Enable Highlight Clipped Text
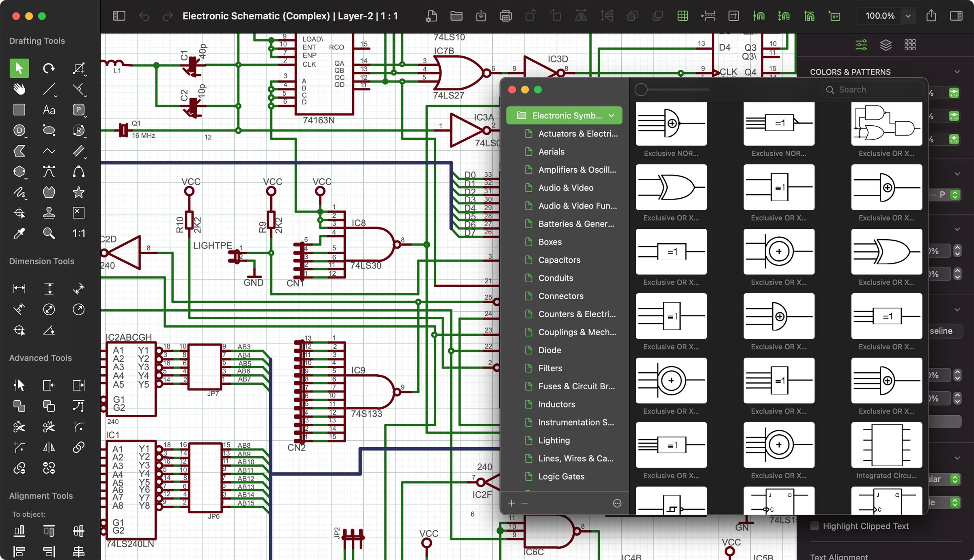The image size is (974, 560). click(815, 526)
